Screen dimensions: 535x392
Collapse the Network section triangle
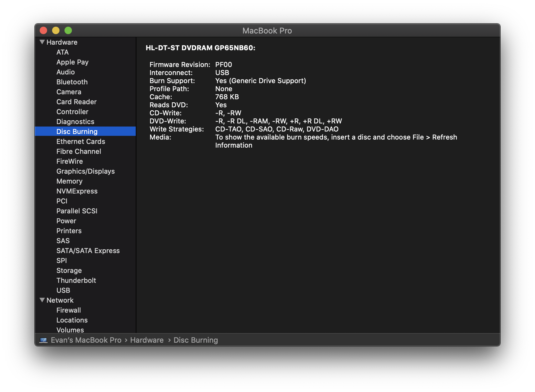(42, 300)
